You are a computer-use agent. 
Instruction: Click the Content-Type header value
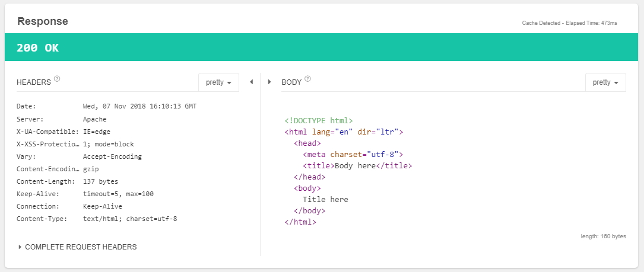[130, 219]
